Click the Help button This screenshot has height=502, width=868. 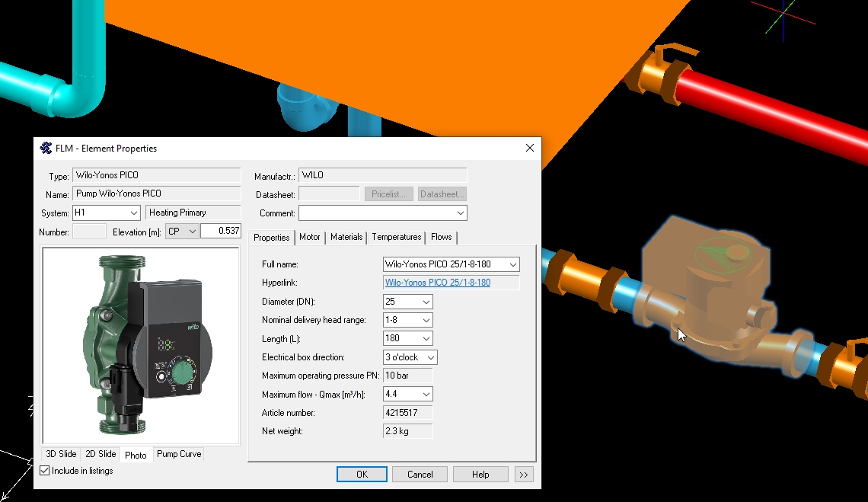pos(480,475)
